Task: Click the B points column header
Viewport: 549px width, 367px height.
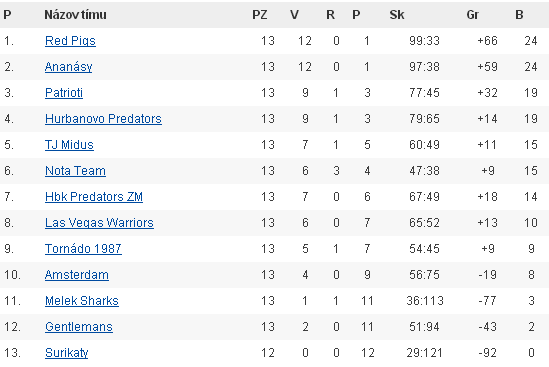Action: 519,15
